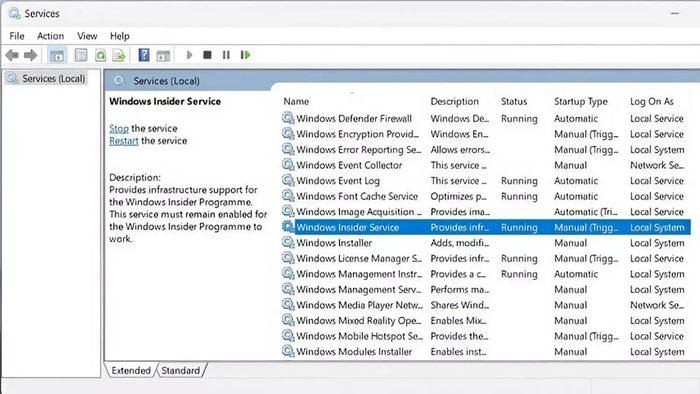
Task: Sort by the Description column header
Action: point(454,101)
